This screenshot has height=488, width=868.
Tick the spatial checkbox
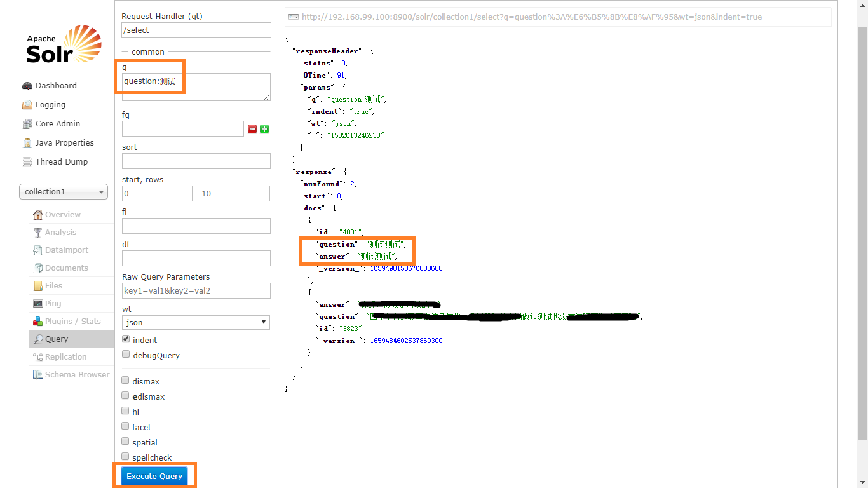(126, 442)
